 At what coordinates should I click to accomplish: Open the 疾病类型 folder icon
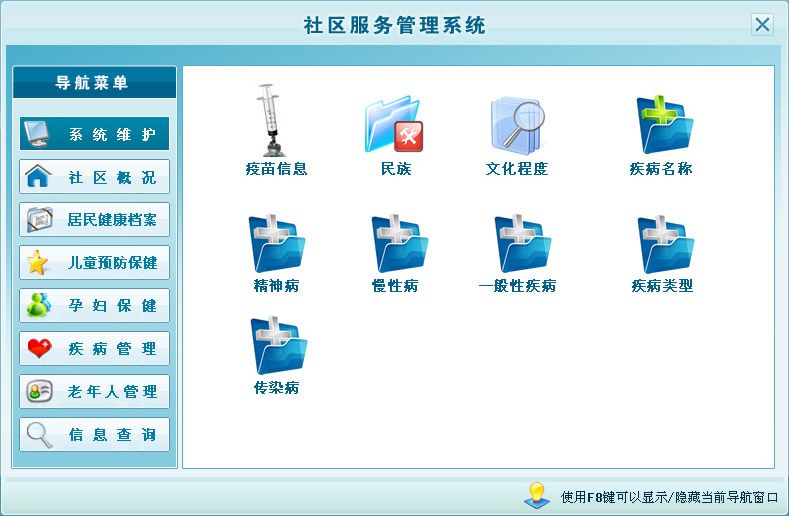pyautogui.click(x=665, y=244)
